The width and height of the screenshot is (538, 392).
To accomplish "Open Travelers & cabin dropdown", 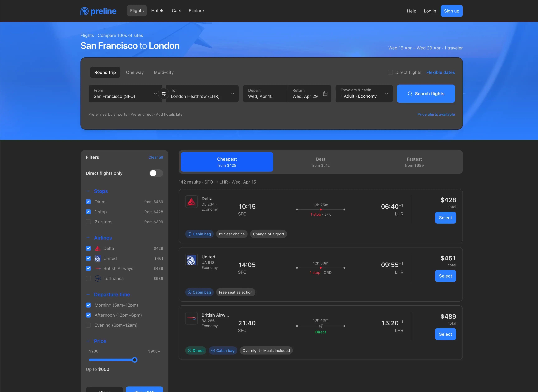I will click(x=364, y=93).
